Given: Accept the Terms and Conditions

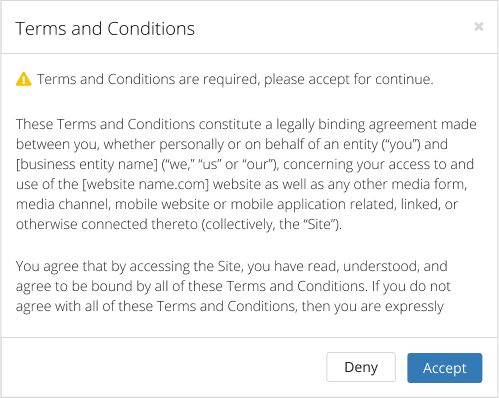Looking at the screenshot, I should pyautogui.click(x=444, y=368).
